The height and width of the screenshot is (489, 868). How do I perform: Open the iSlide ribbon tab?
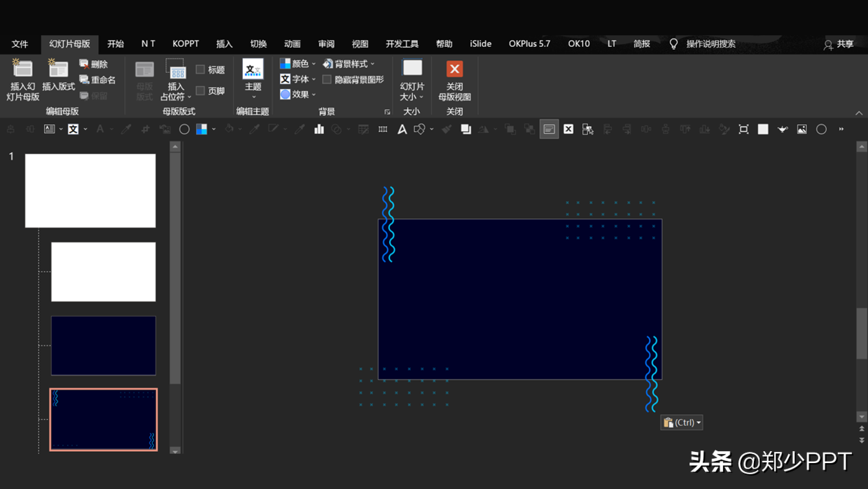tap(480, 43)
